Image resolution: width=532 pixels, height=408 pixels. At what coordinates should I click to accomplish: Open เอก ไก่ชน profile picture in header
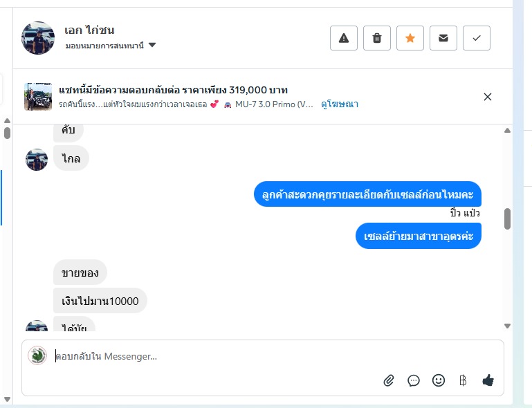pos(38,38)
